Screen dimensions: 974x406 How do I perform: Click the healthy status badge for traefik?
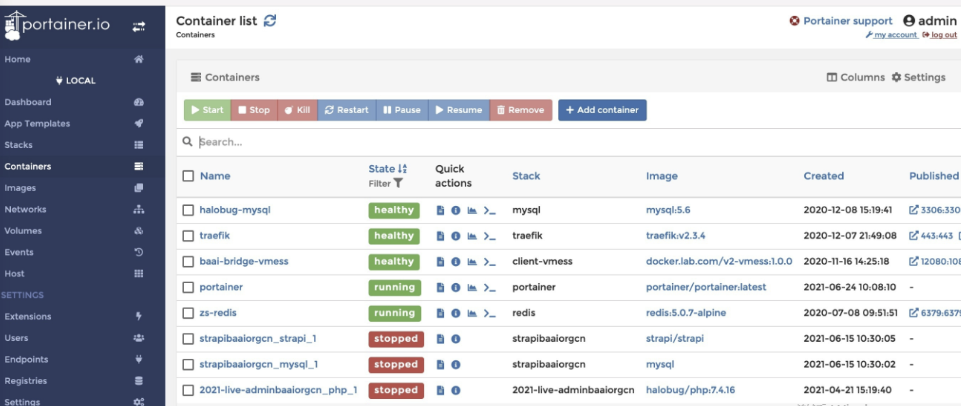coord(394,236)
